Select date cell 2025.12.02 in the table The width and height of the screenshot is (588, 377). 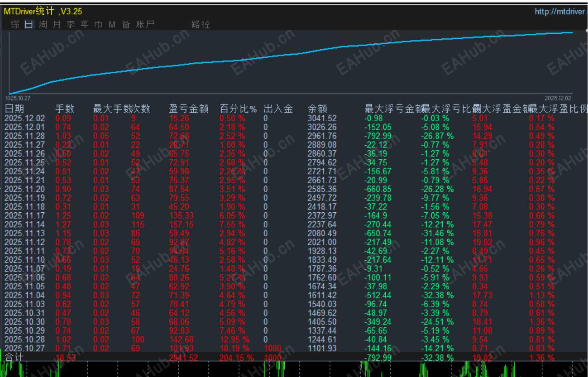coord(24,118)
